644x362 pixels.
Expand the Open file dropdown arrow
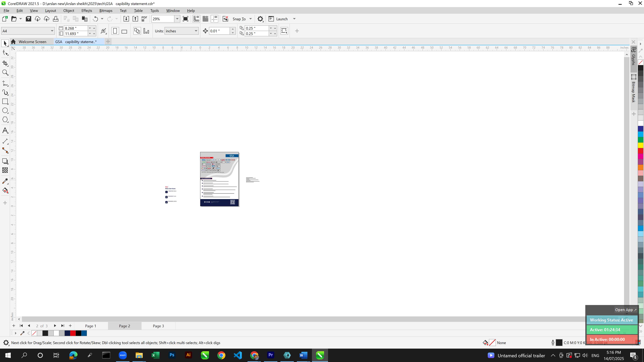coord(20,19)
